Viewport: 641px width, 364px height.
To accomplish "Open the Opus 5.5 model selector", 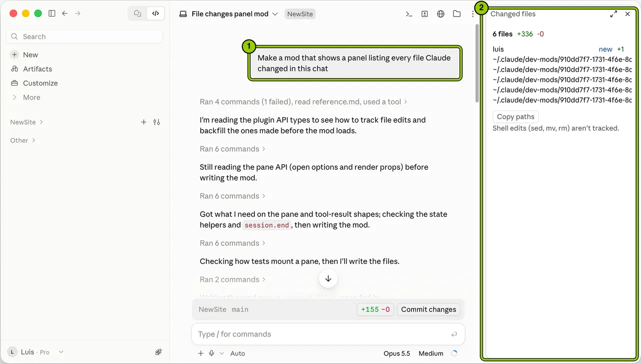I will coord(397,353).
